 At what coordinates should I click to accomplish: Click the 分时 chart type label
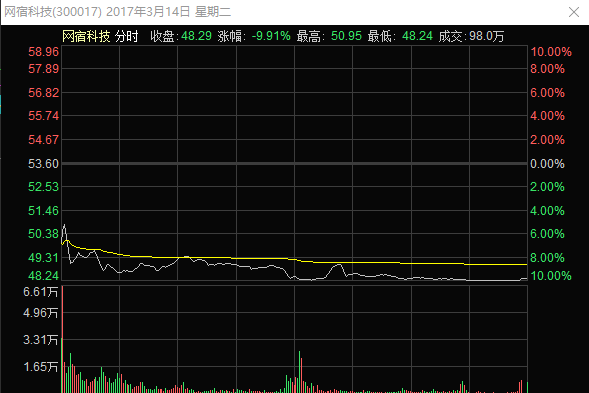tap(127, 36)
